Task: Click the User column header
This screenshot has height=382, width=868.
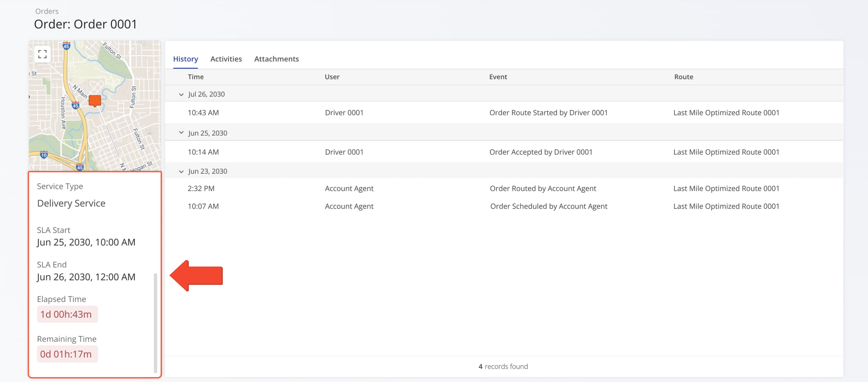Action: click(331, 77)
